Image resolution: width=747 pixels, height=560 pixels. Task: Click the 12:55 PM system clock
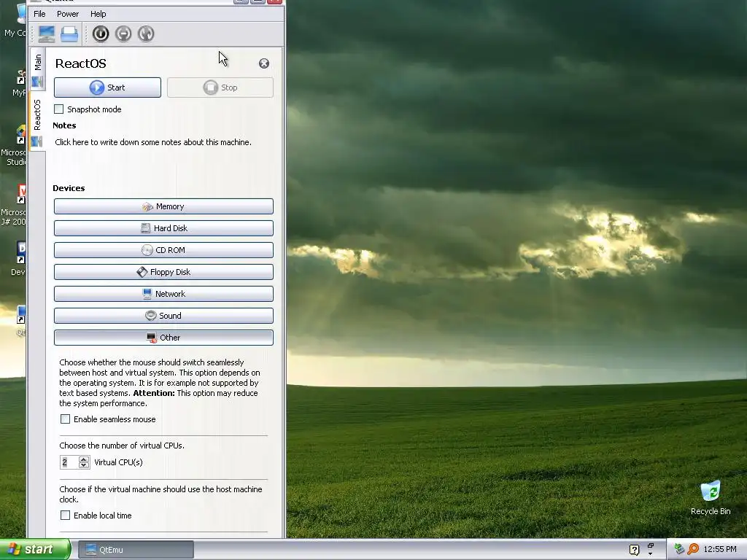pos(720,549)
